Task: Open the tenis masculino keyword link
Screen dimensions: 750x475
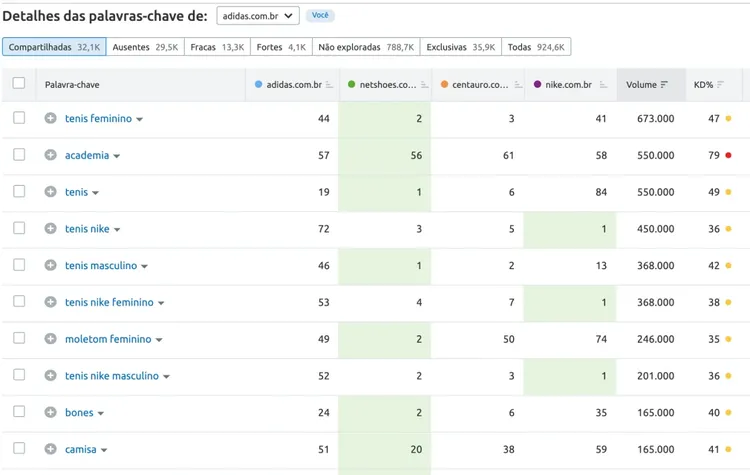Action: 101,265
